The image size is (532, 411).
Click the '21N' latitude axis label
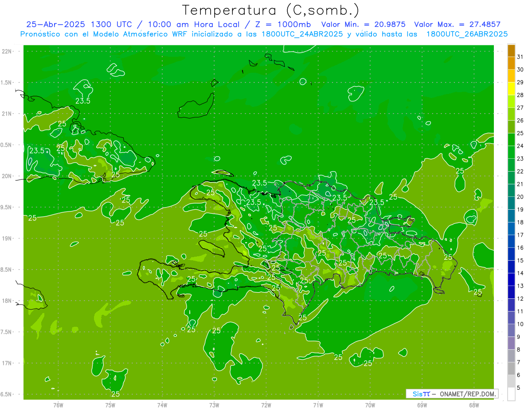click(7, 114)
